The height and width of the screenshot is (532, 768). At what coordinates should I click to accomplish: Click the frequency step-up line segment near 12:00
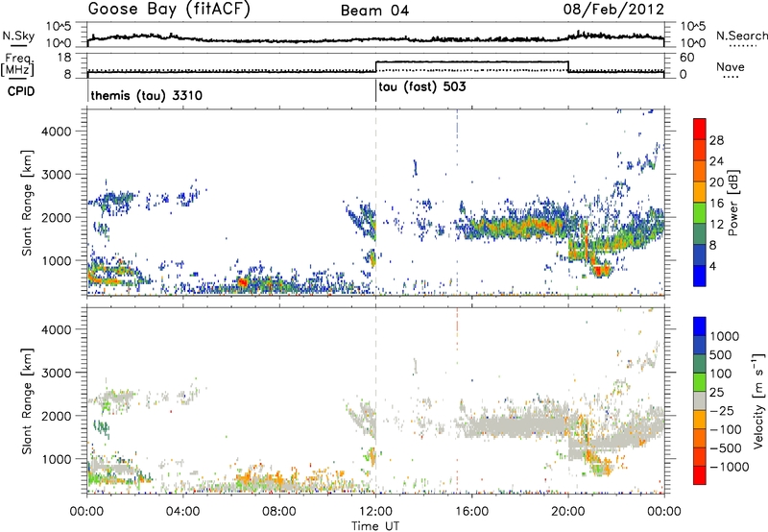(x=375, y=66)
